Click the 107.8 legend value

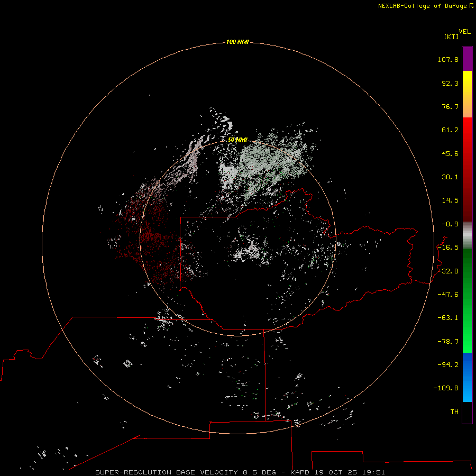[448, 59]
